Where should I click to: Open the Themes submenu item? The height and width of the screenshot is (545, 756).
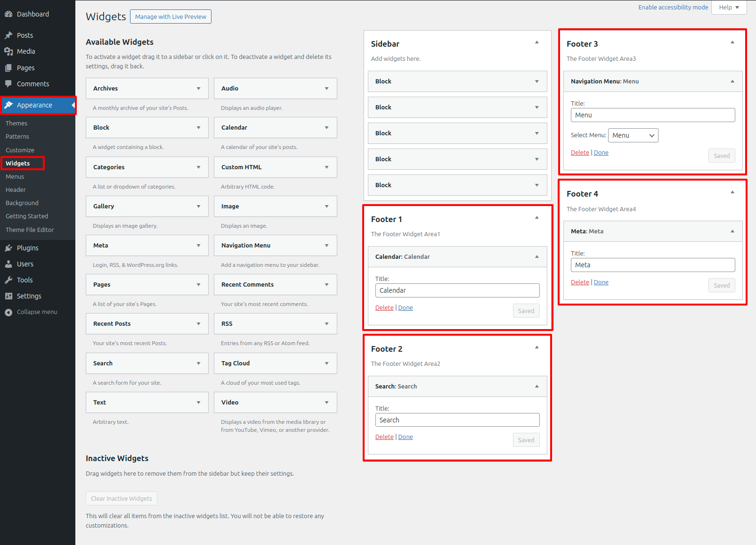coord(16,124)
